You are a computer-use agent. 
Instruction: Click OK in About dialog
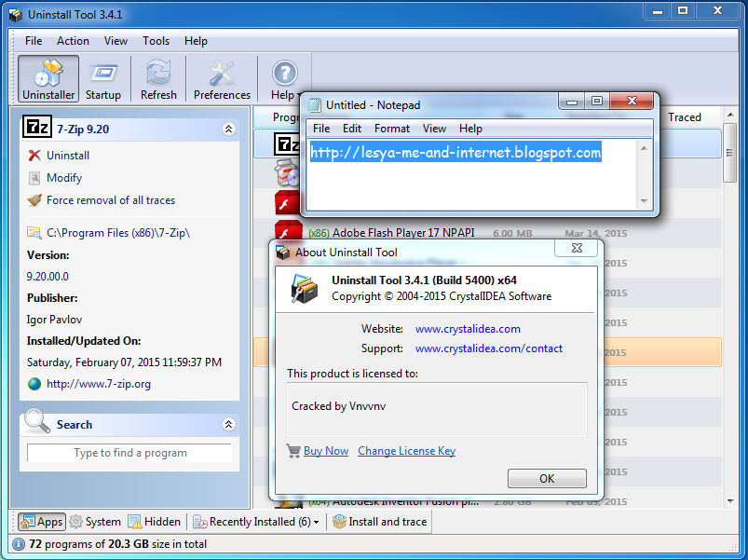point(547,478)
